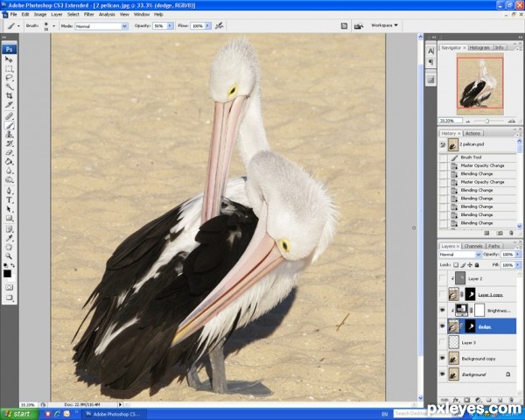Select the Paint Bucket tool

pos(9,162)
